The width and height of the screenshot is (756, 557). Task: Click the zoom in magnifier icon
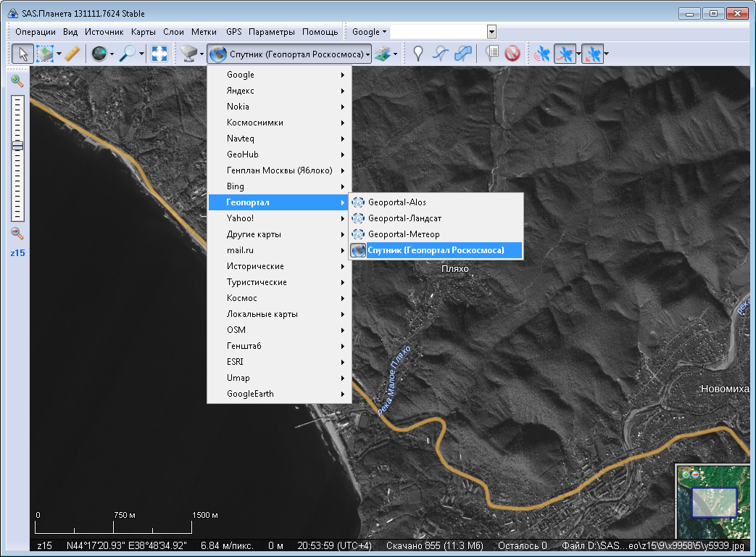click(x=17, y=81)
